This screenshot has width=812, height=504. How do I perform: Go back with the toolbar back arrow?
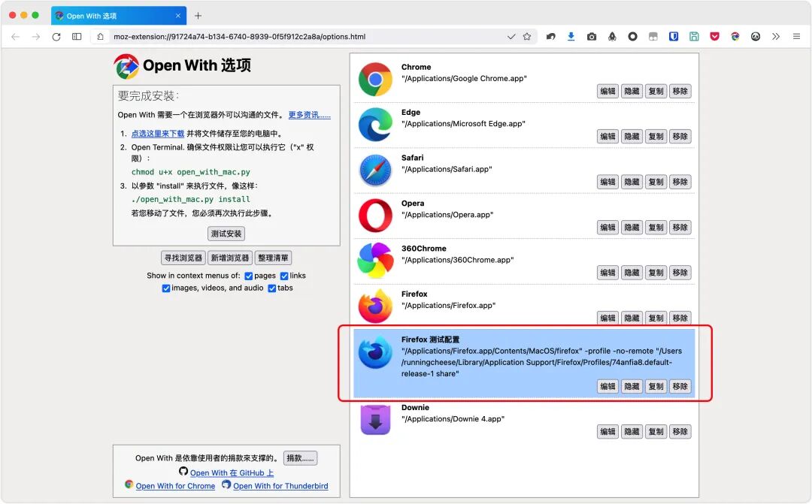[16, 37]
